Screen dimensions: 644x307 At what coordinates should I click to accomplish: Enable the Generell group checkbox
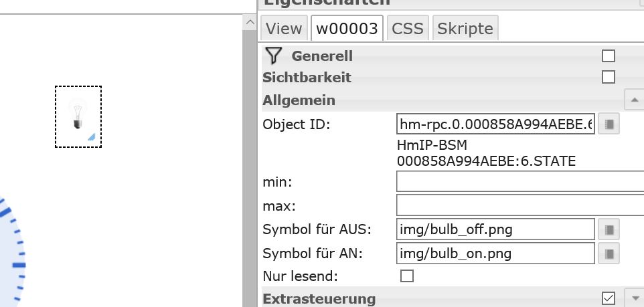(x=609, y=56)
